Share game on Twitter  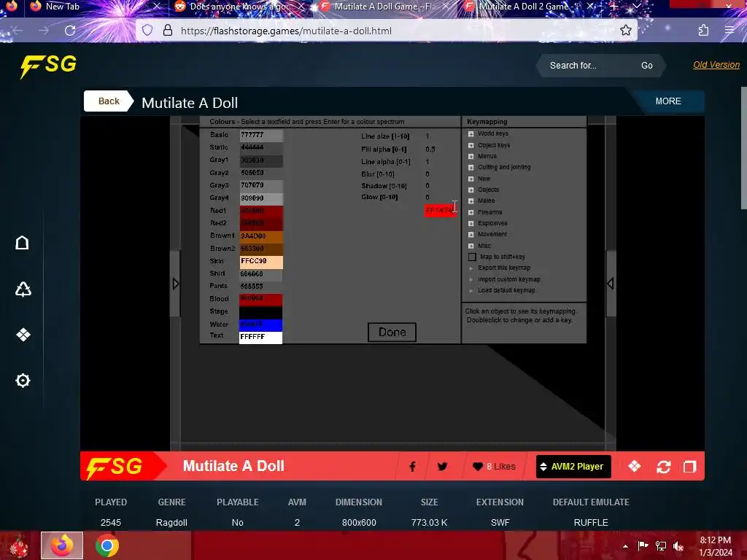coord(442,467)
